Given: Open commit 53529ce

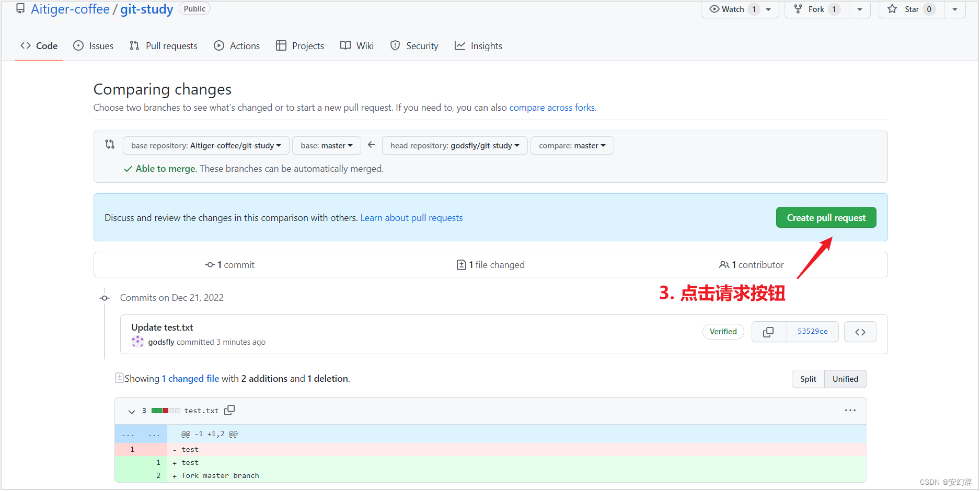Looking at the screenshot, I should pyautogui.click(x=813, y=332).
